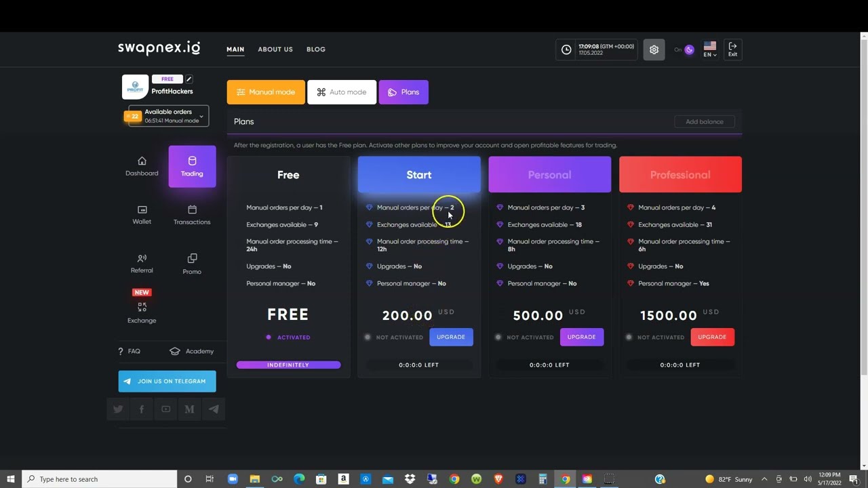
Task: Click the Facebook social icon
Action: 142,409
